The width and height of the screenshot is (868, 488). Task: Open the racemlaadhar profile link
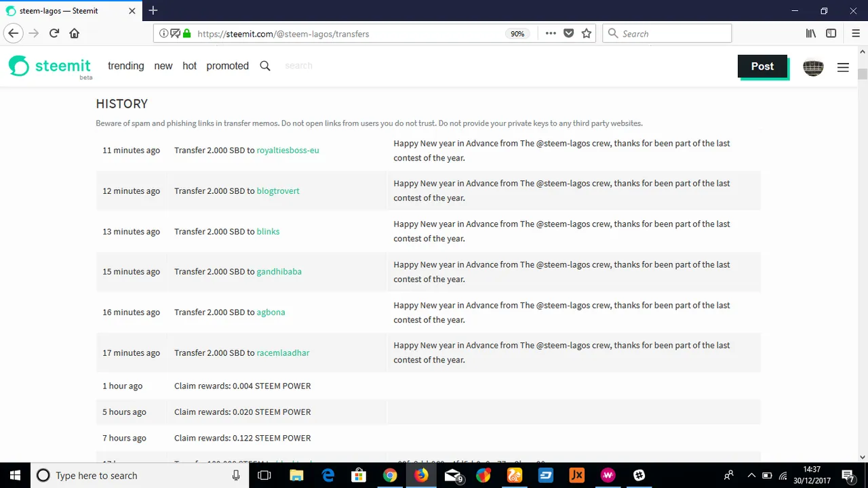point(283,353)
